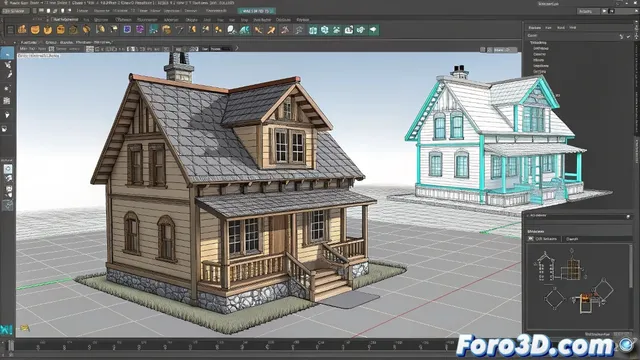Click the teal logo icon at bottom-left corner
This screenshot has height=360, width=640.
[6, 330]
